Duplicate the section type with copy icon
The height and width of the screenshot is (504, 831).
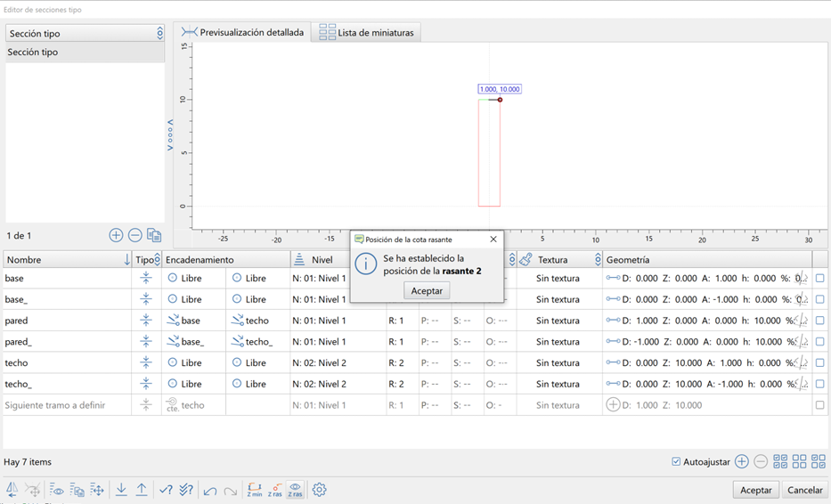click(x=154, y=235)
